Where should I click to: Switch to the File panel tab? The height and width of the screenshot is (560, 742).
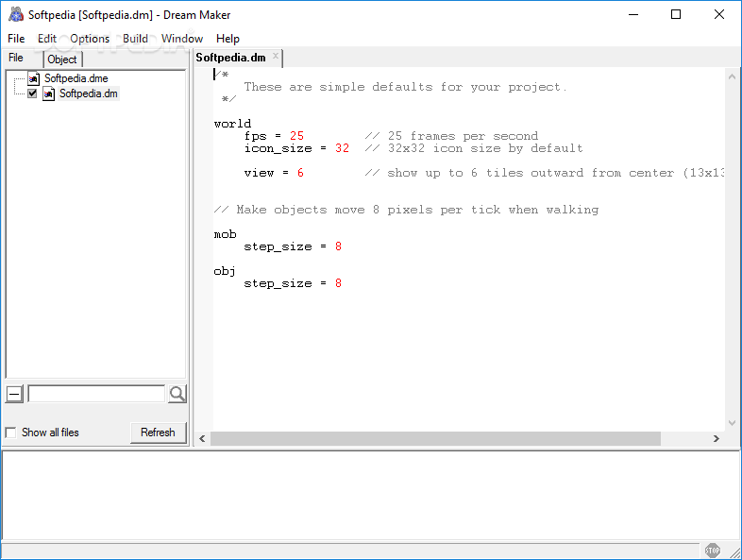click(16, 58)
